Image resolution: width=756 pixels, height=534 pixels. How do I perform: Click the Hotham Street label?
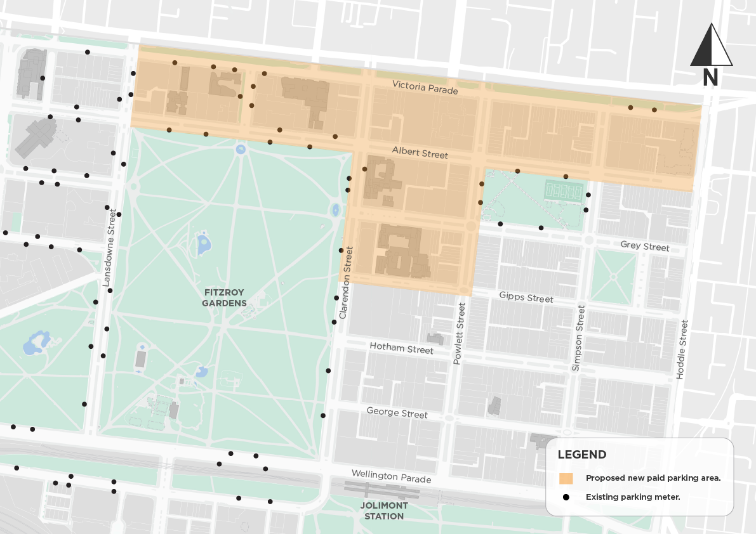click(401, 348)
